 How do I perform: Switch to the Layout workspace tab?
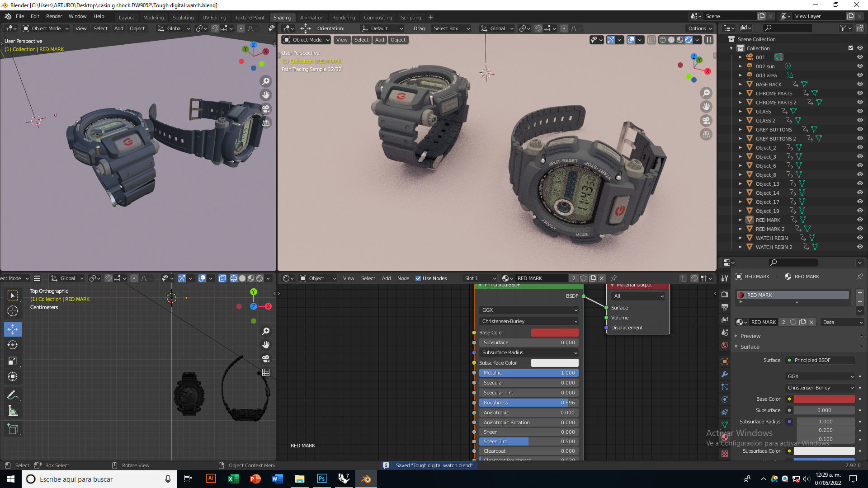(127, 18)
